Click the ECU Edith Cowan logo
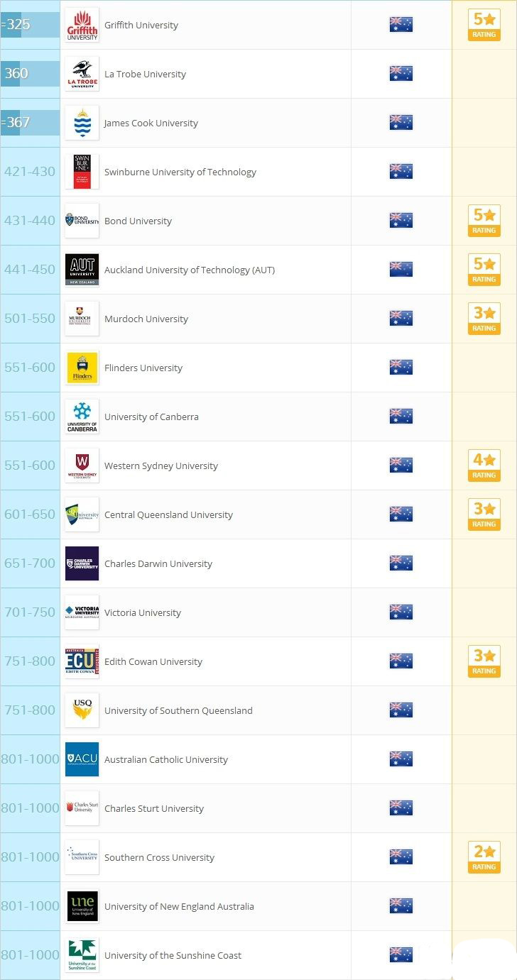This screenshot has width=517, height=980. pos(82,661)
